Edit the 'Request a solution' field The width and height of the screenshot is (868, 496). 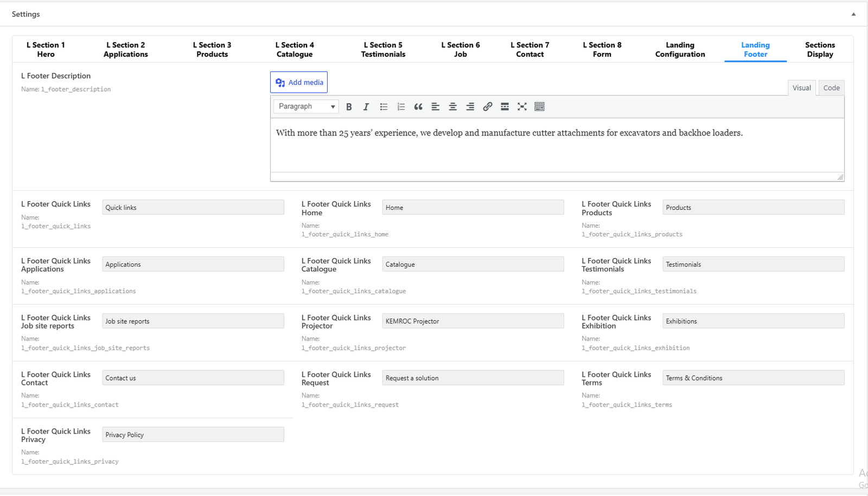pos(473,378)
